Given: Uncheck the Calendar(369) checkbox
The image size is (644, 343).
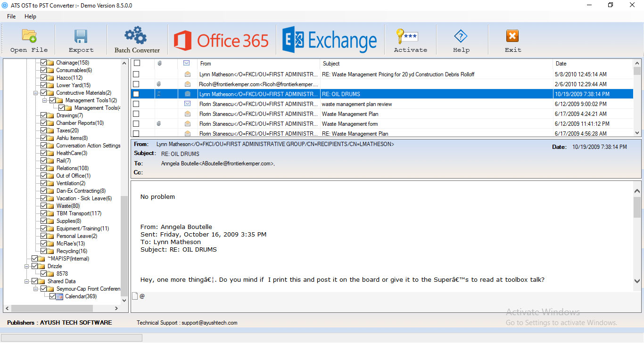Looking at the screenshot, I should 52,296.
